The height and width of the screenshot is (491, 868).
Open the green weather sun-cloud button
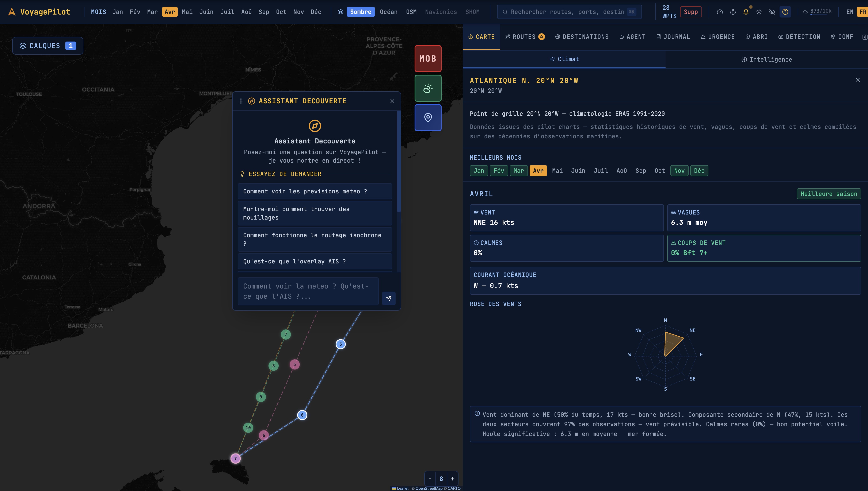pyautogui.click(x=428, y=88)
